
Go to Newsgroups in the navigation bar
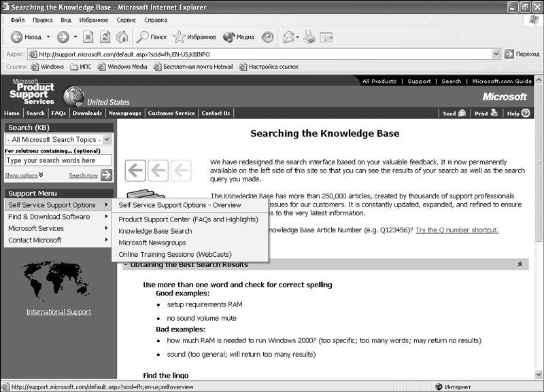click(125, 113)
